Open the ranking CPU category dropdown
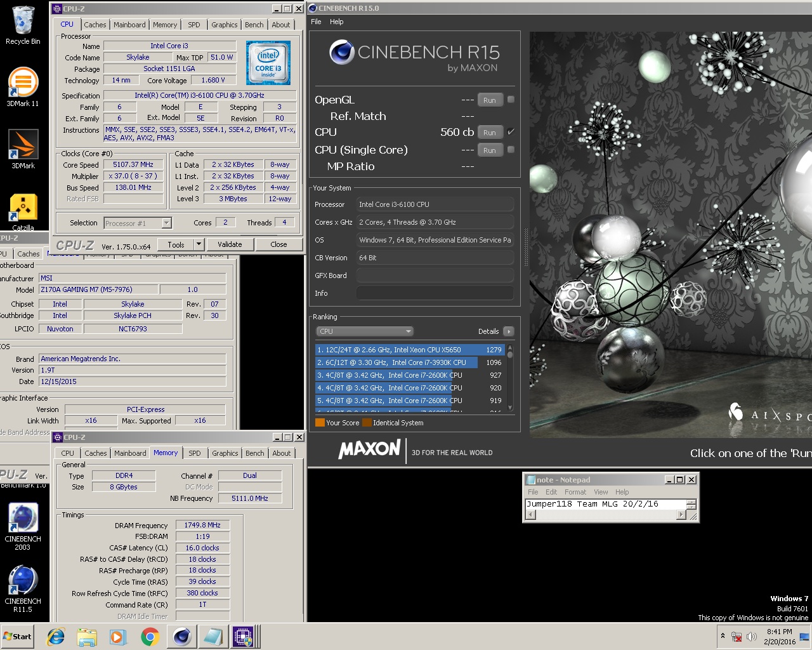 tap(365, 331)
